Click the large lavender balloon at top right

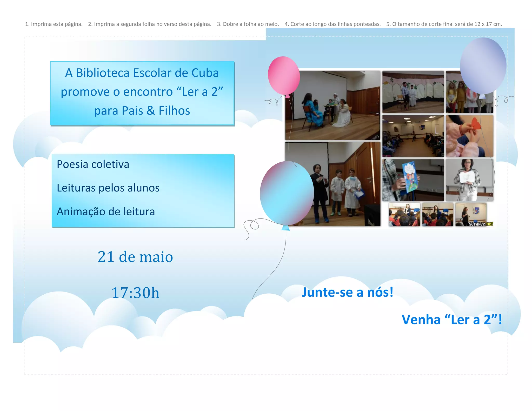(x=483, y=65)
